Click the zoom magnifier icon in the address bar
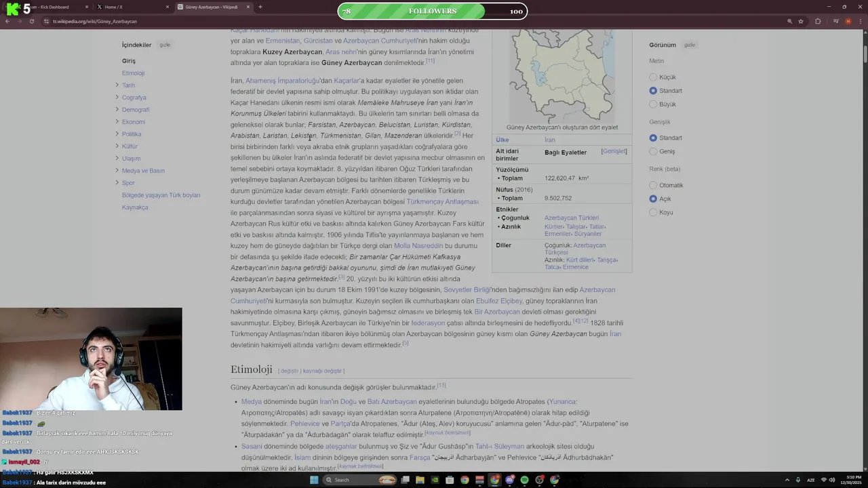Screen dimensions: 868x488 point(790,21)
